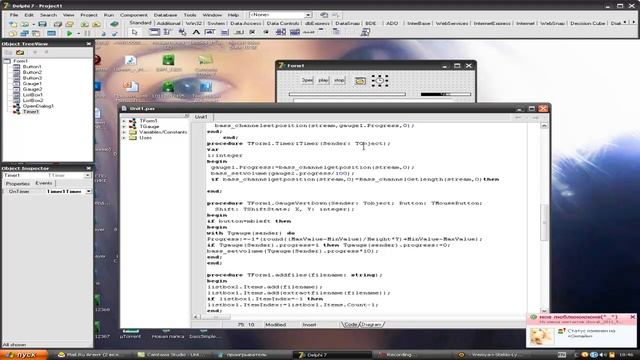Pick the Label 'A' component in the palette
640x360 pixels.
196,32
